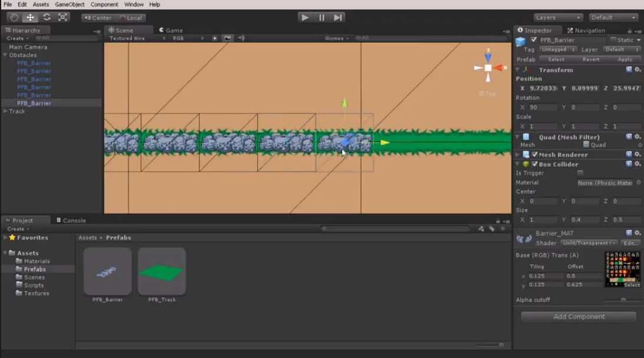Open Transform component gear menu
Screen dimensions: 644x358
click(638, 70)
